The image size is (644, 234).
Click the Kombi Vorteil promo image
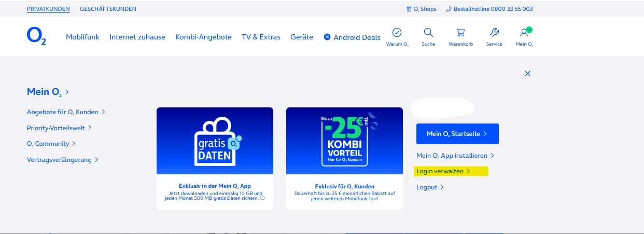pyautogui.click(x=344, y=141)
